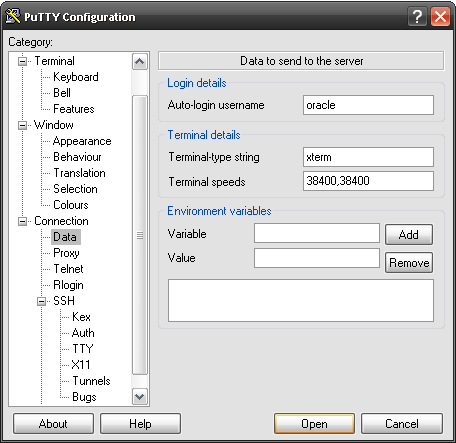This screenshot has height=443, width=456.
Task: Click the PuTTY icon in title bar
Action: (x=13, y=16)
